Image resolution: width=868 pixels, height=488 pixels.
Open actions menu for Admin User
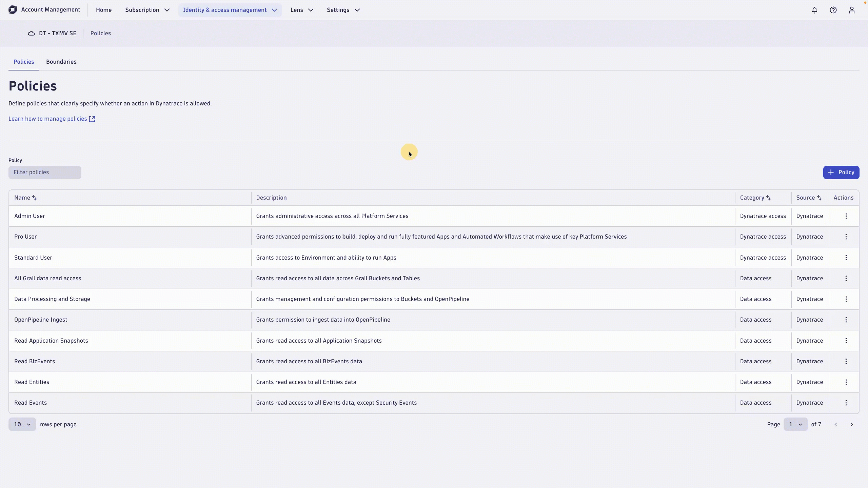tap(846, 216)
